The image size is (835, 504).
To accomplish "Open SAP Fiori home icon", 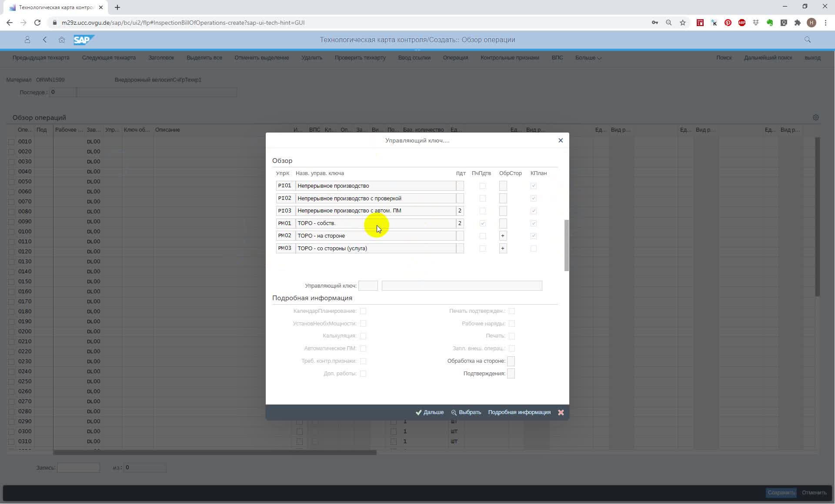I will click(x=62, y=40).
